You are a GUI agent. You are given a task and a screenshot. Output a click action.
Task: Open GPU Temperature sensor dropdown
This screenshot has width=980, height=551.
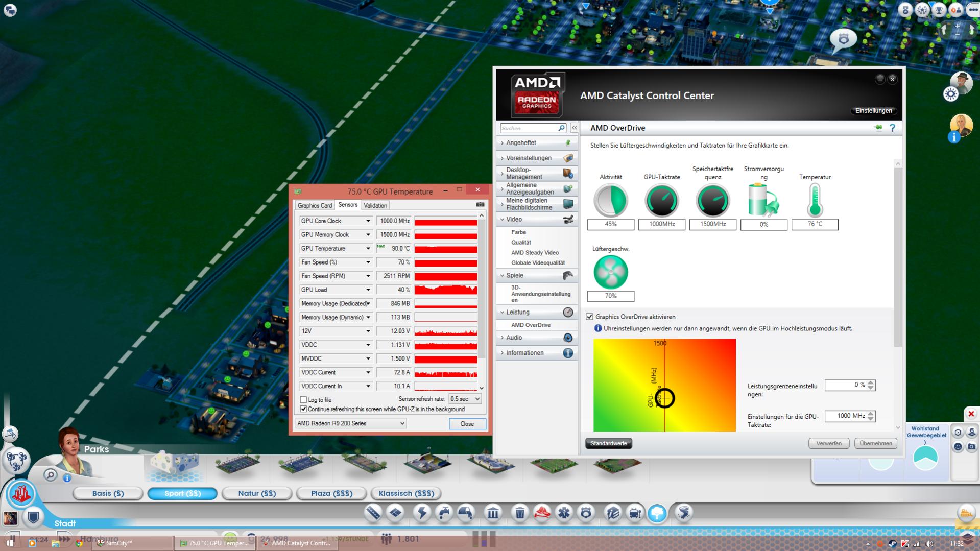[x=368, y=248]
